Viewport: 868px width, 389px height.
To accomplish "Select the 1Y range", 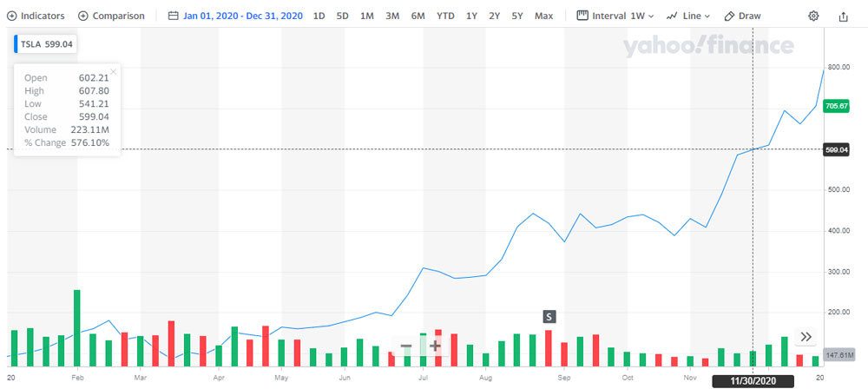I will point(471,16).
